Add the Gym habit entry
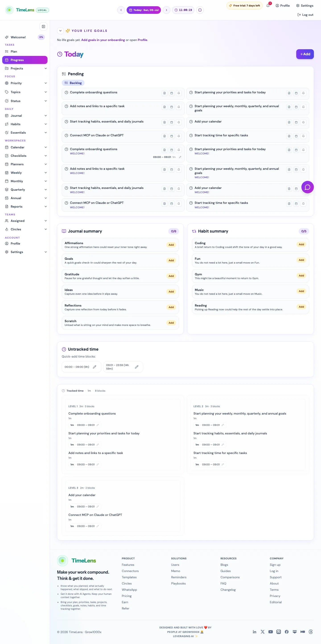Screen dimensions: 321x644 pyautogui.click(x=301, y=276)
